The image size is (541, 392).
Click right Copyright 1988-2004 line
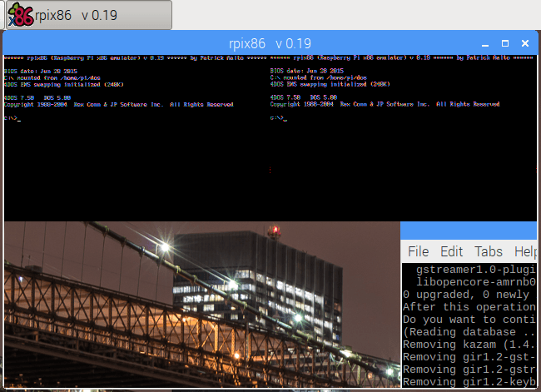coord(385,104)
